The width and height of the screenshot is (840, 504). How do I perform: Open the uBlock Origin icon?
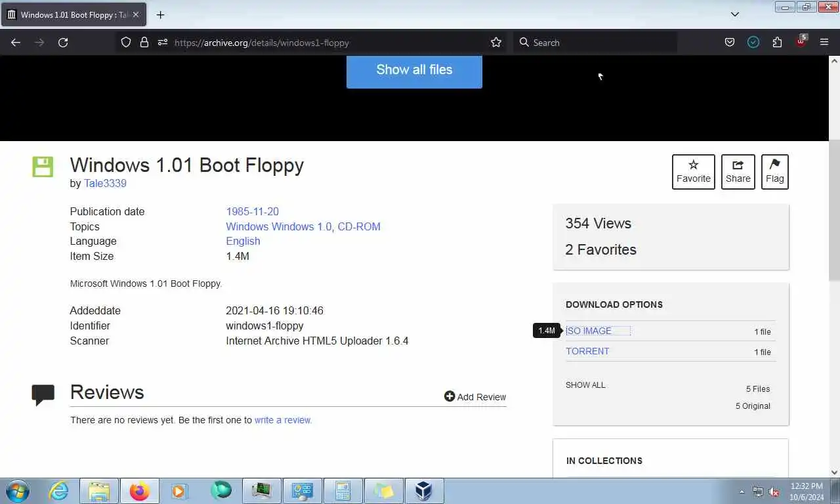[x=801, y=41]
